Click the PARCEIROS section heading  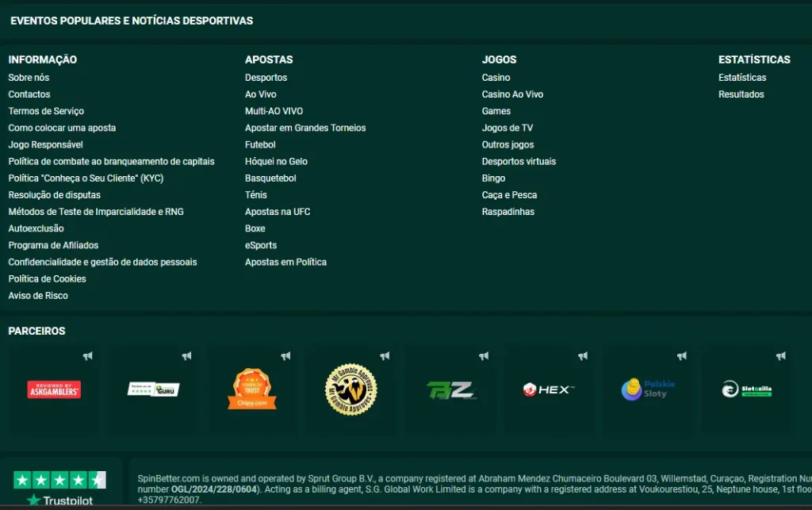click(36, 331)
